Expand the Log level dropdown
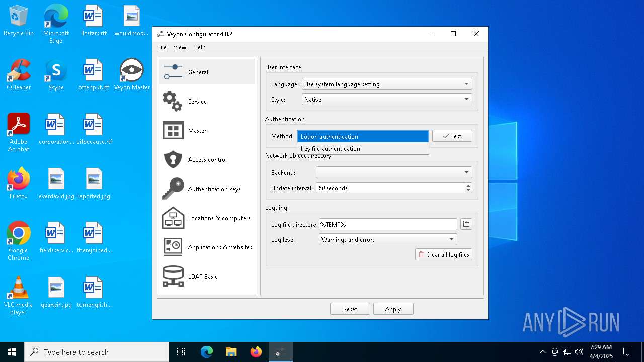The image size is (644, 362). (x=388, y=240)
